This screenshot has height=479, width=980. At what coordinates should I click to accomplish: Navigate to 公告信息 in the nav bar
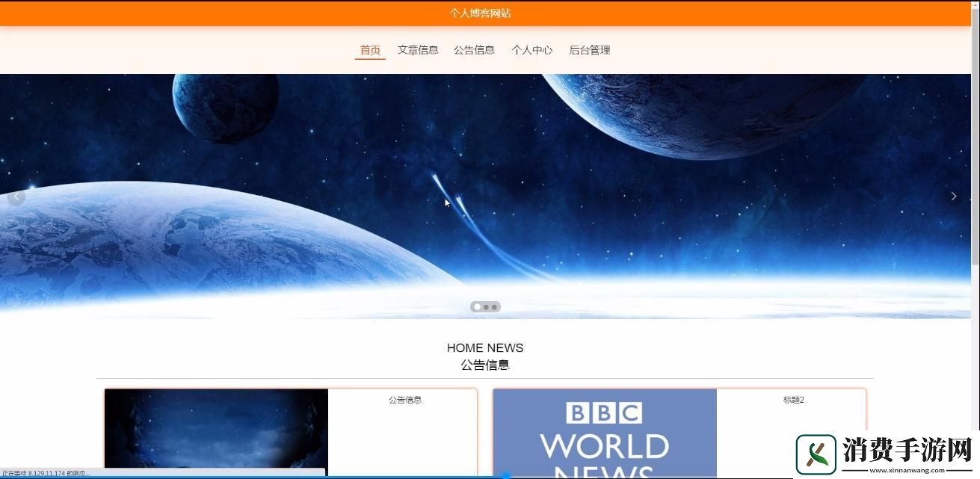pyautogui.click(x=474, y=50)
